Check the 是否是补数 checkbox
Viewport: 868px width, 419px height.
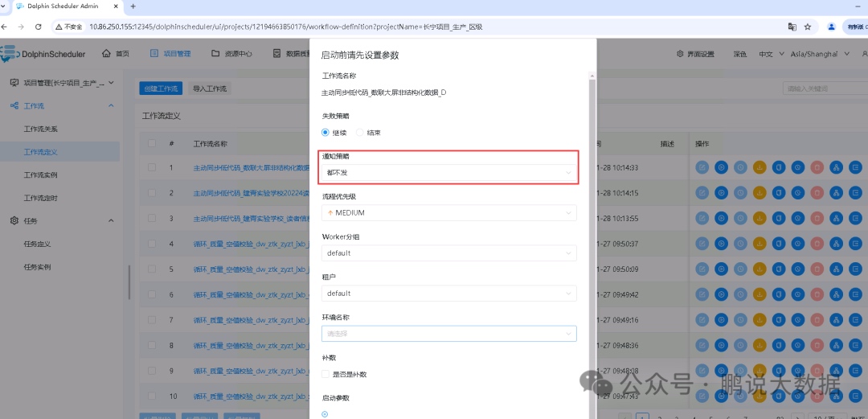(x=325, y=374)
